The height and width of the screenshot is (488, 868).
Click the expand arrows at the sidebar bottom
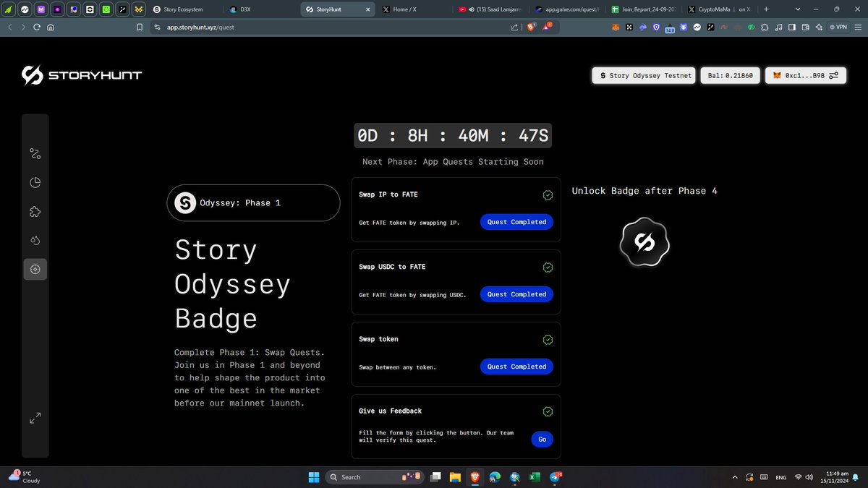35,418
